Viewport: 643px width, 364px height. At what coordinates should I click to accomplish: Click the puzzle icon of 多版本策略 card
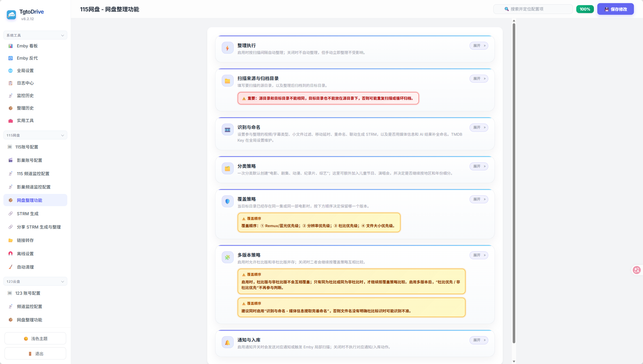click(x=227, y=258)
